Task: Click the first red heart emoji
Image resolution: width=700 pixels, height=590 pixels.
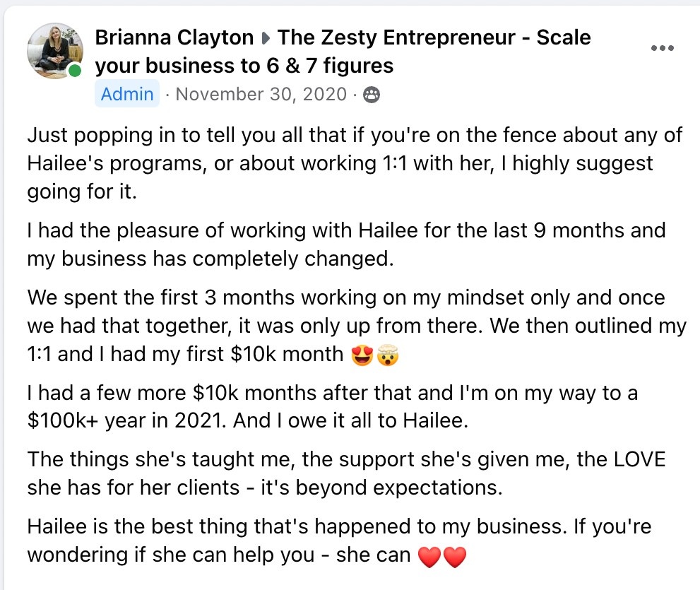Action: pos(429,557)
